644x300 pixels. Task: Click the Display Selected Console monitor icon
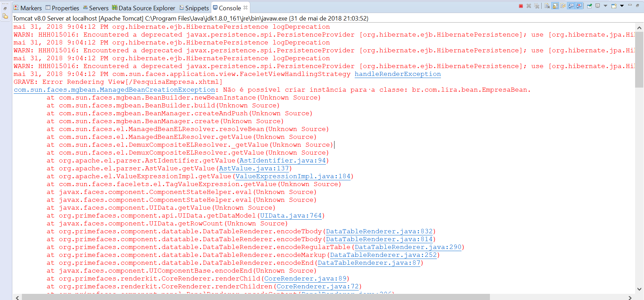pos(597,6)
